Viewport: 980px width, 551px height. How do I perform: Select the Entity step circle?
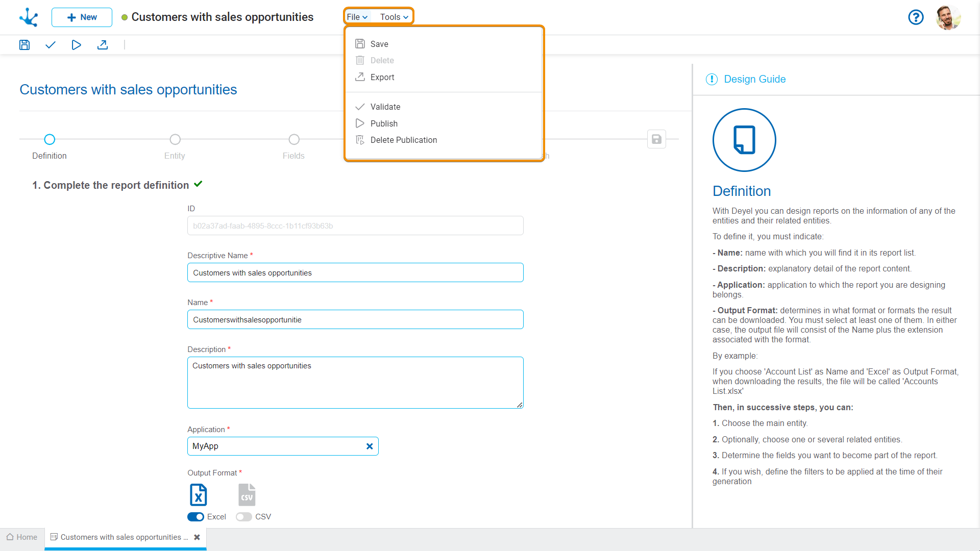point(175,139)
